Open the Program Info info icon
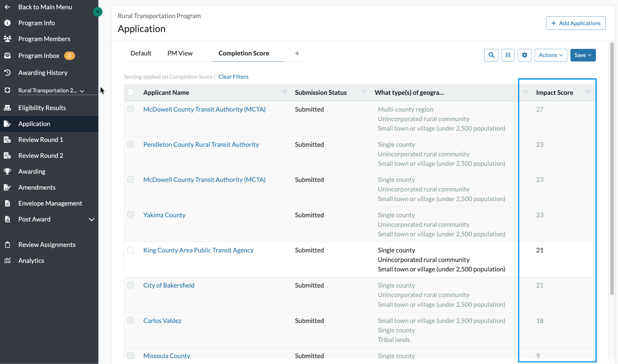Image resolution: width=618 pixels, height=364 pixels. coord(7,23)
